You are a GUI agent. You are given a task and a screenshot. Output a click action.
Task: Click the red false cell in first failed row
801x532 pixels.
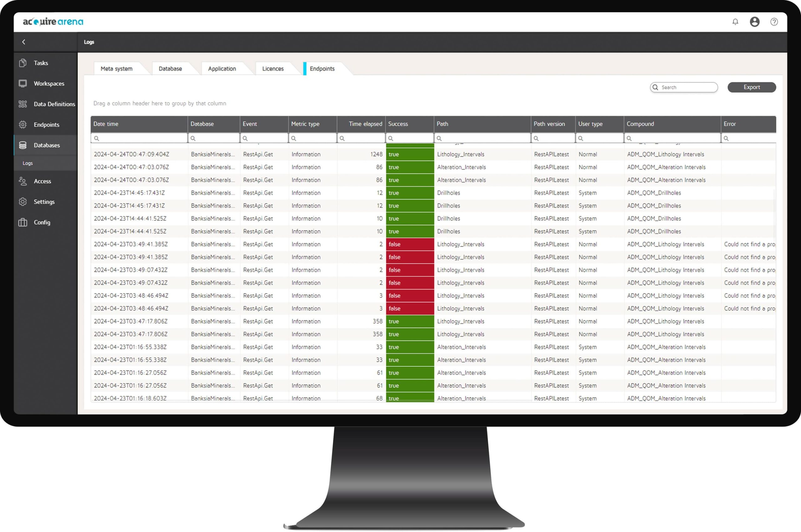click(410, 244)
